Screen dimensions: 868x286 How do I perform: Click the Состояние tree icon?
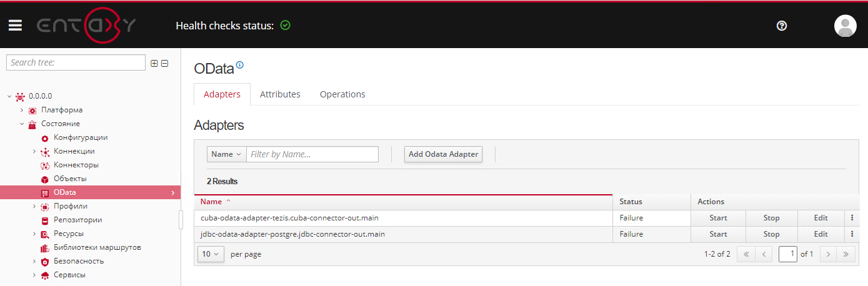(32, 124)
